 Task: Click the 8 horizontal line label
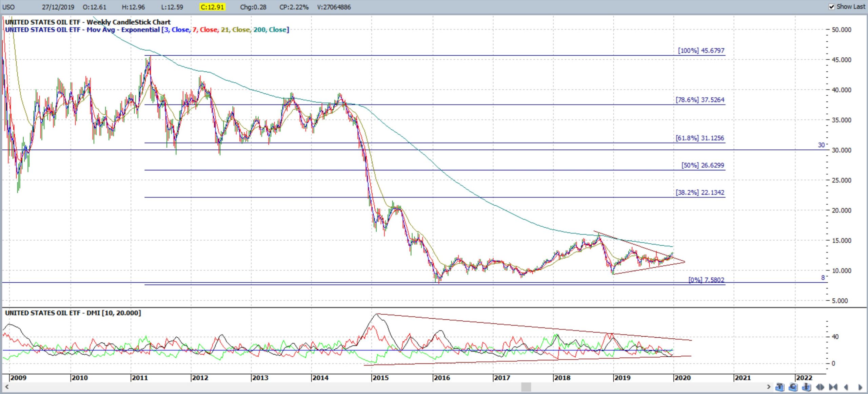pyautogui.click(x=823, y=278)
